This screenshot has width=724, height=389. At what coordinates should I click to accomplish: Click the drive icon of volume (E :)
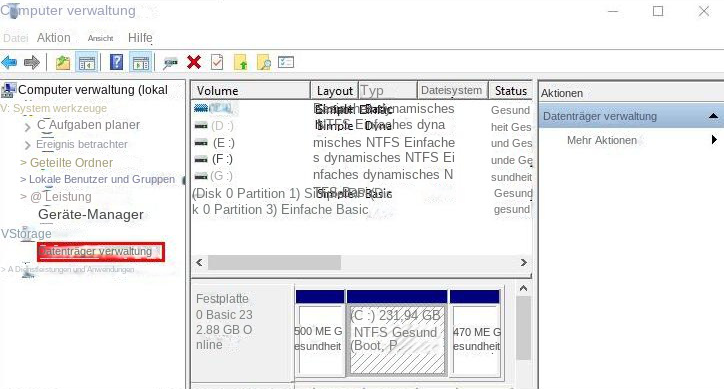tap(201, 143)
